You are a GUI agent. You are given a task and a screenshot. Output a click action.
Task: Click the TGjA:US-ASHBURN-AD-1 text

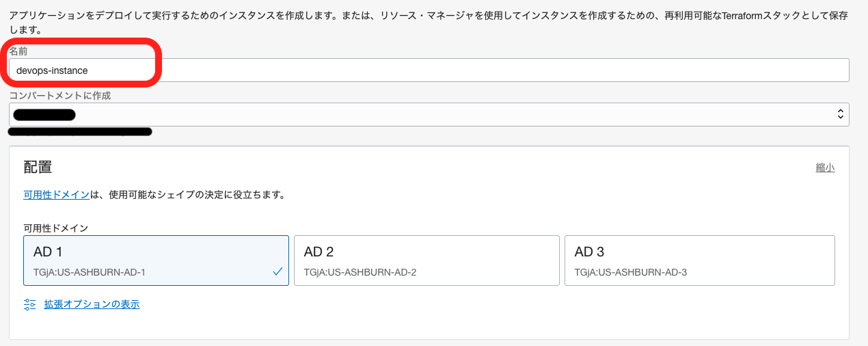(90, 272)
